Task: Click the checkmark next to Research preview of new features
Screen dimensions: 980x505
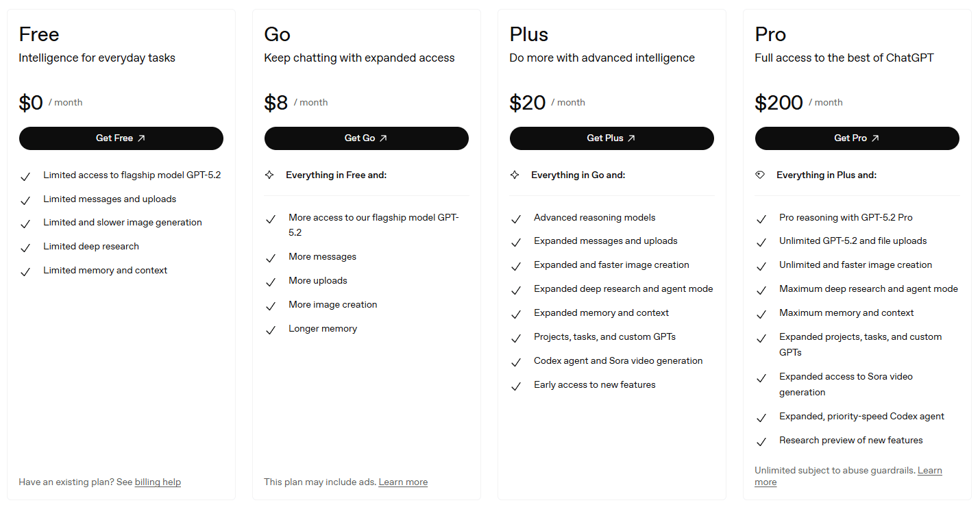Action: click(x=761, y=441)
